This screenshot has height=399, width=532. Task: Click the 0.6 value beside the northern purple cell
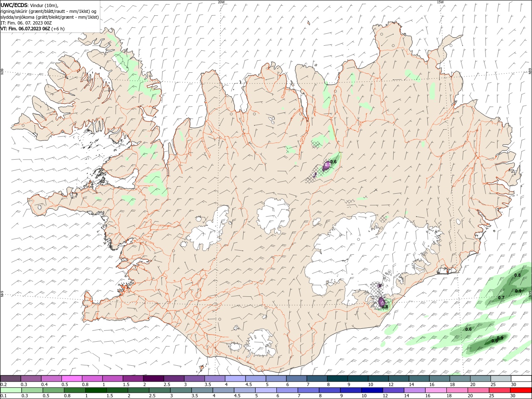pos(333,161)
